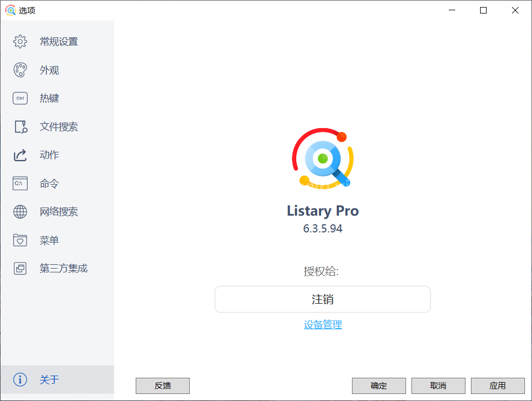The height and width of the screenshot is (401, 532).
Task: Maximize the 选项 window
Action: pyautogui.click(x=483, y=10)
